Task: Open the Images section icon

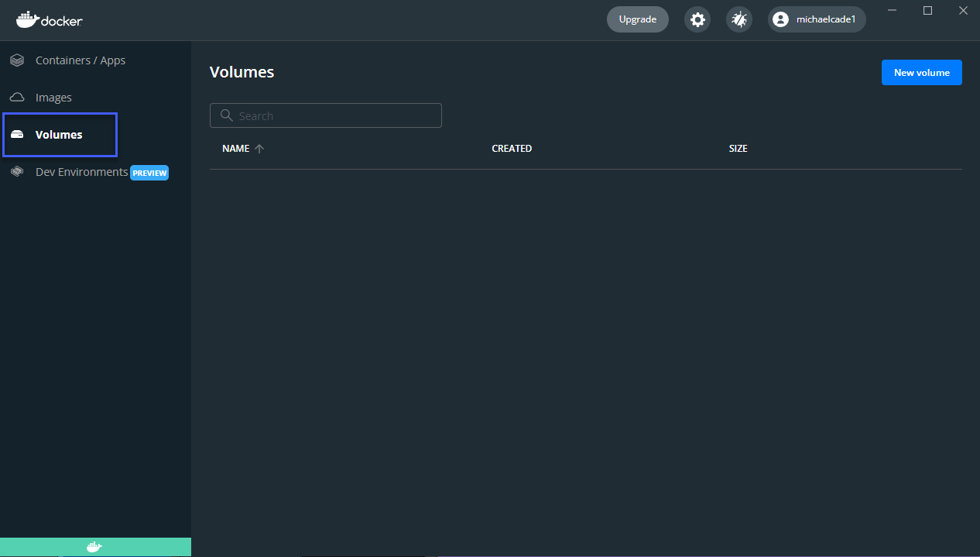Action: point(16,97)
